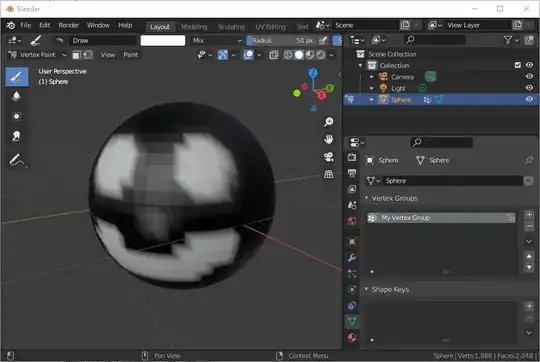Image resolution: width=540 pixels, height=362 pixels.
Task: Open the Render properties tab
Action: (352, 157)
